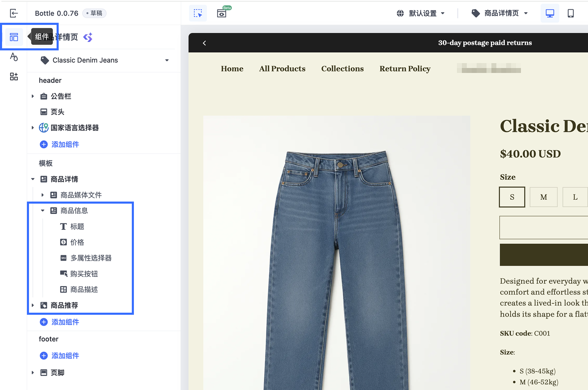Select size S option

click(x=512, y=197)
